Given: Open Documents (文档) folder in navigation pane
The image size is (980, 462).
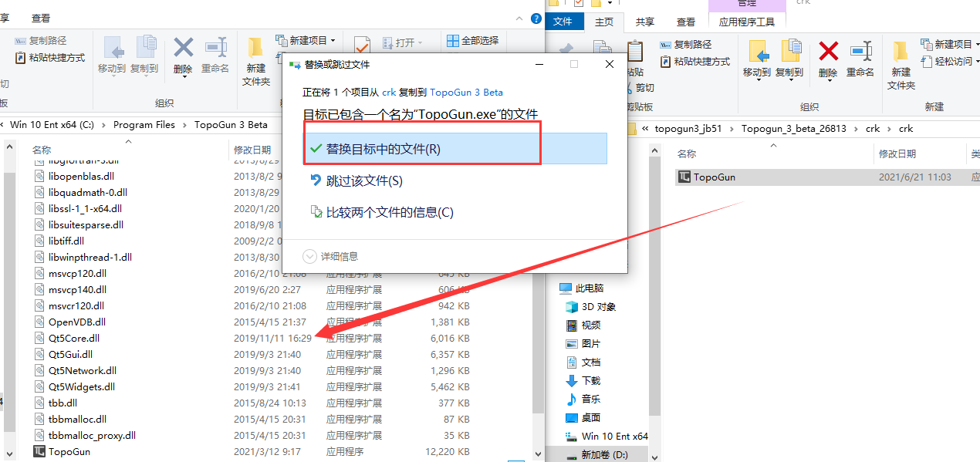Looking at the screenshot, I should coord(583,362).
